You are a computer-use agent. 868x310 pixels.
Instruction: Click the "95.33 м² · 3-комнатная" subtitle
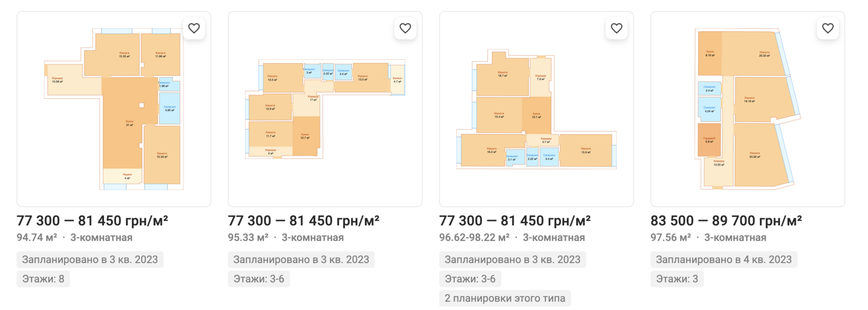286,238
